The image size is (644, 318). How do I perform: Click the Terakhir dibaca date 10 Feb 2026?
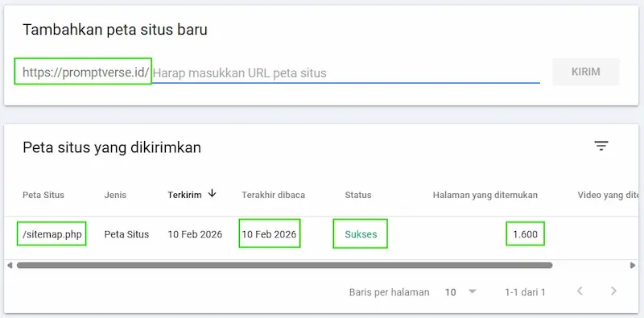click(x=269, y=234)
